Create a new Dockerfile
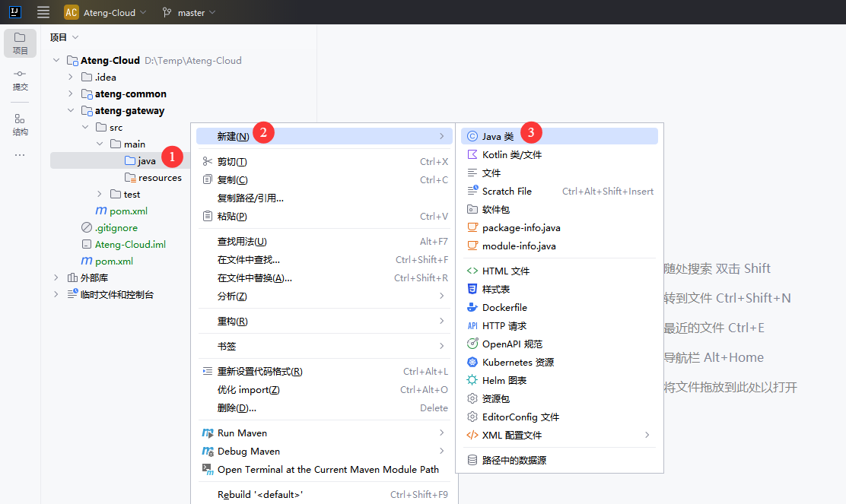The image size is (846, 504). click(x=504, y=307)
